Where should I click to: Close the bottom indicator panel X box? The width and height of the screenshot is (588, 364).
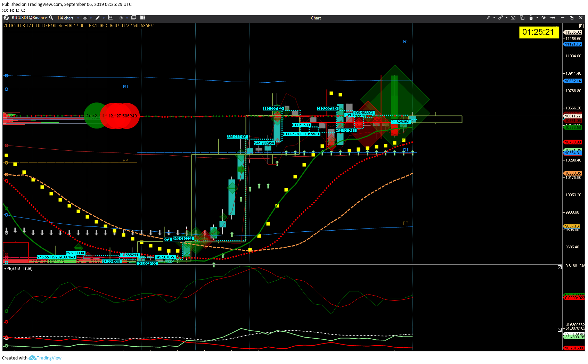(x=560, y=330)
